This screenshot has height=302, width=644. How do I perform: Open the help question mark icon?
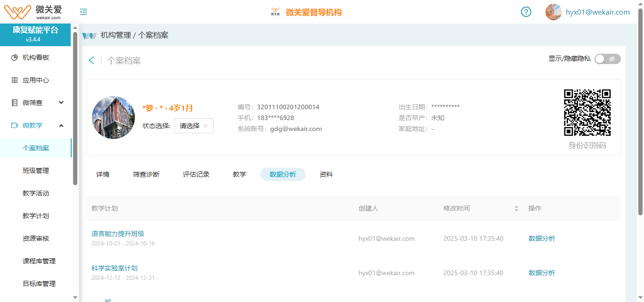(x=526, y=12)
